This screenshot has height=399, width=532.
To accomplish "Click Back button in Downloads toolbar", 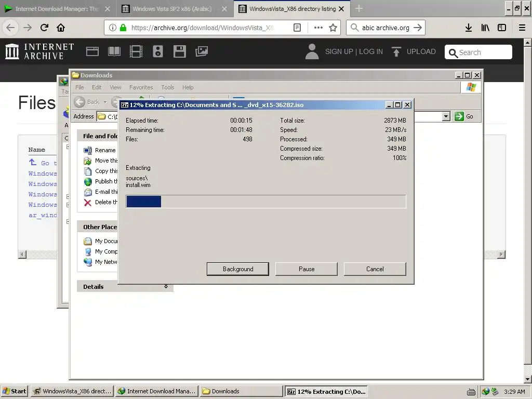I will coord(87,102).
